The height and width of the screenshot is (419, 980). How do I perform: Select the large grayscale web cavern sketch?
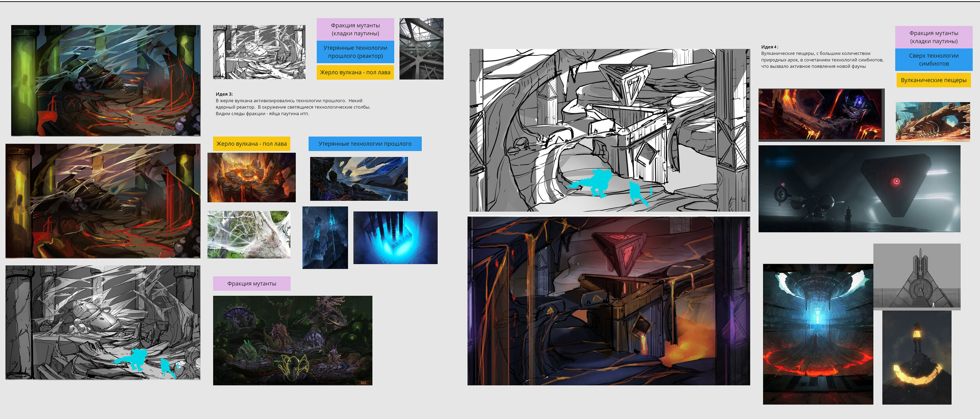pos(103,322)
